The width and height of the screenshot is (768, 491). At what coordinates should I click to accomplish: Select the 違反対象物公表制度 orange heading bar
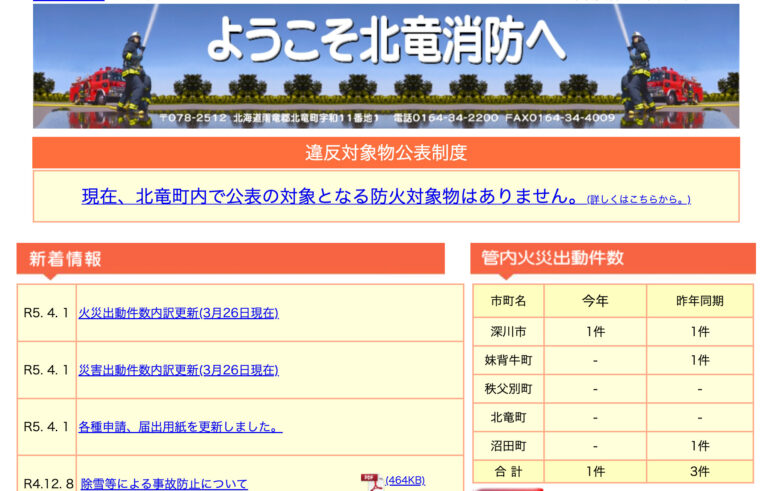385,153
